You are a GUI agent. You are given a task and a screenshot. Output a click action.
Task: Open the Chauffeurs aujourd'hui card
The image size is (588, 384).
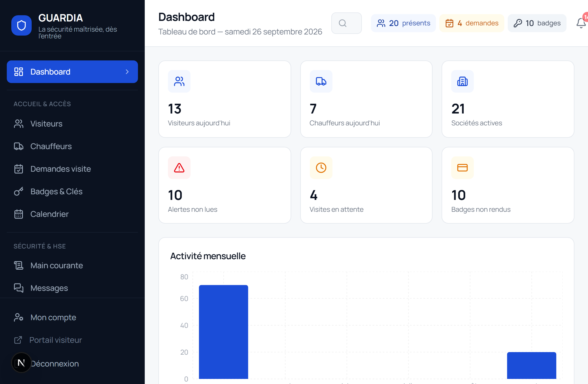pyautogui.click(x=366, y=99)
